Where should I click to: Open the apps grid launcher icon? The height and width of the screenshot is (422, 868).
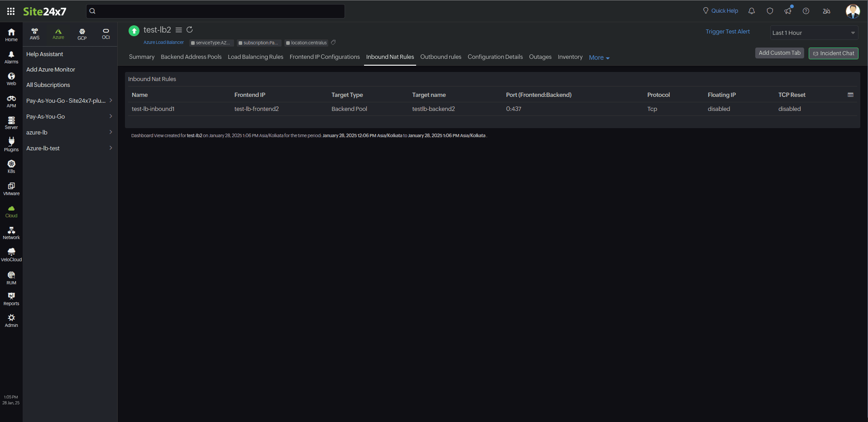[11, 11]
